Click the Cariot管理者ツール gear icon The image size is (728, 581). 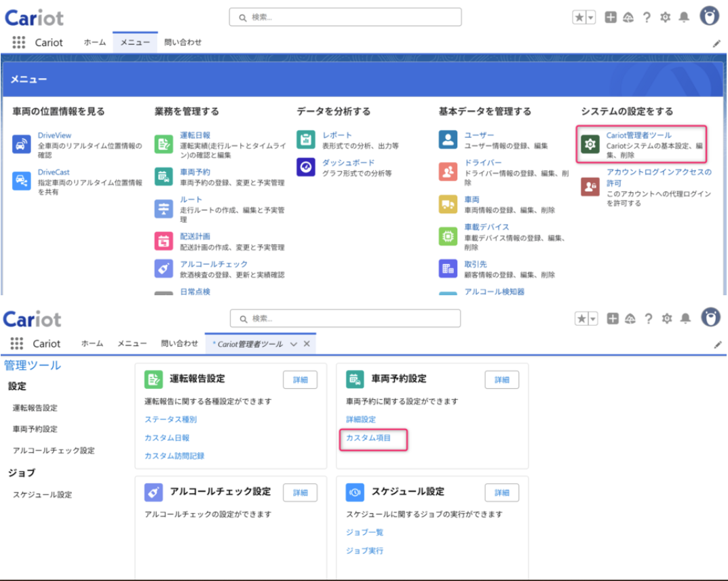pyautogui.click(x=590, y=144)
